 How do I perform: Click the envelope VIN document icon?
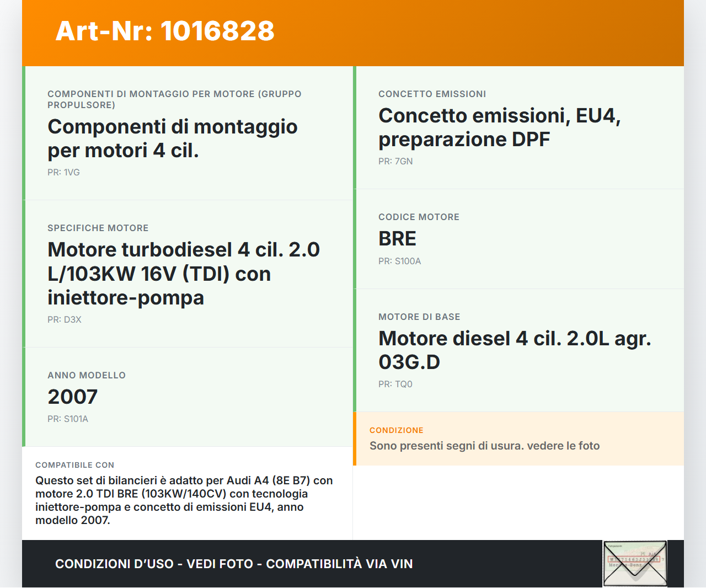click(x=635, y=563)
